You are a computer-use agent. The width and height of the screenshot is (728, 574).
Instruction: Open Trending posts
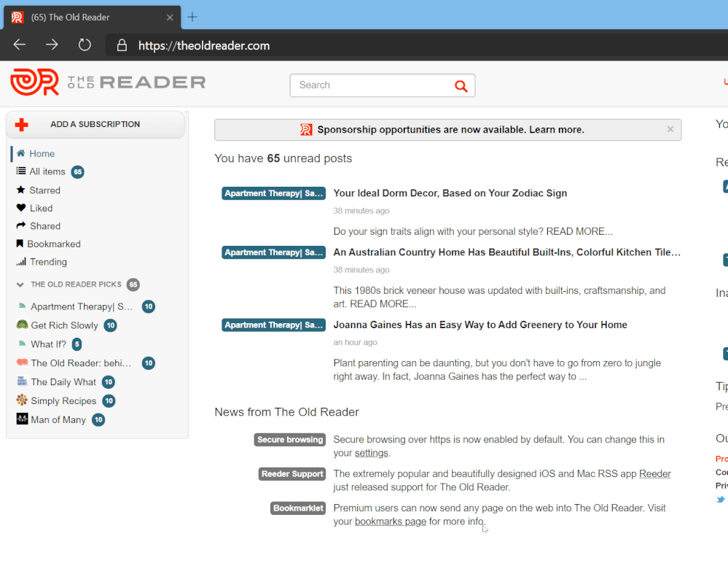(48, 262)
